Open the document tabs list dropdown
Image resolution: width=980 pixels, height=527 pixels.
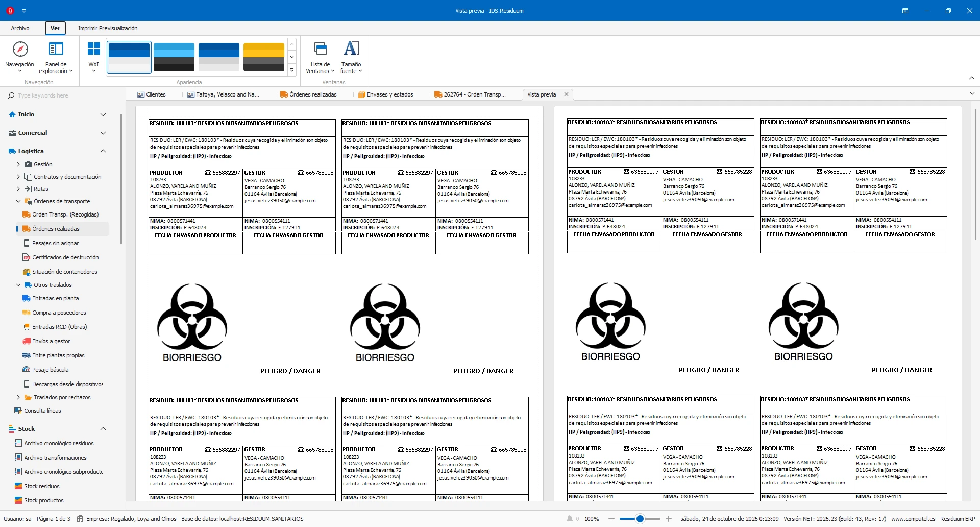click(x=972, y=94)
